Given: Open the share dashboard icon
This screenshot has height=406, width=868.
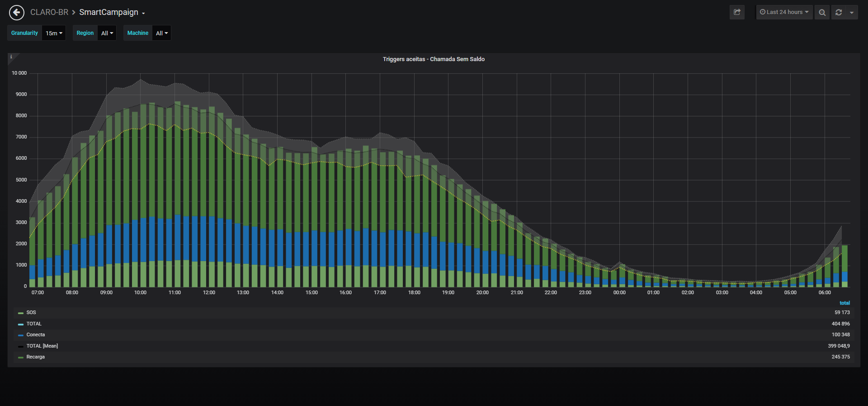Looking at the screenshot, I should [x=737, y=12].
